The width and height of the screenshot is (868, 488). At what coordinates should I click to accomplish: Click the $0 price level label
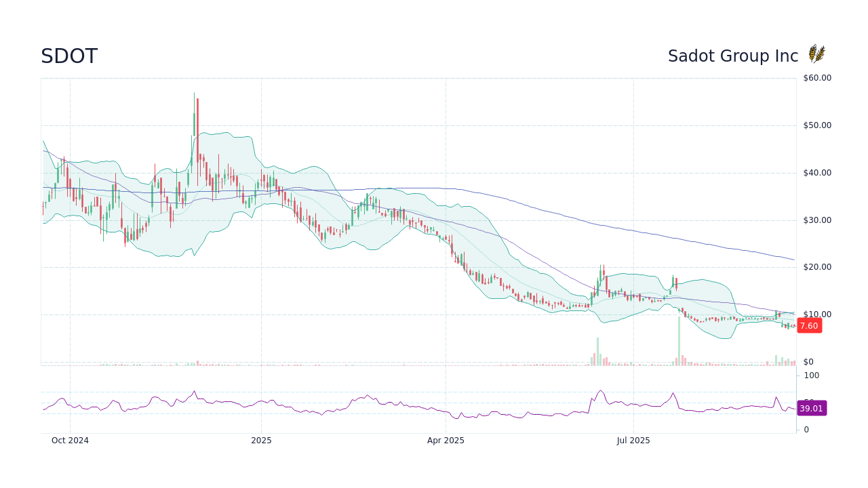(808, 361)
